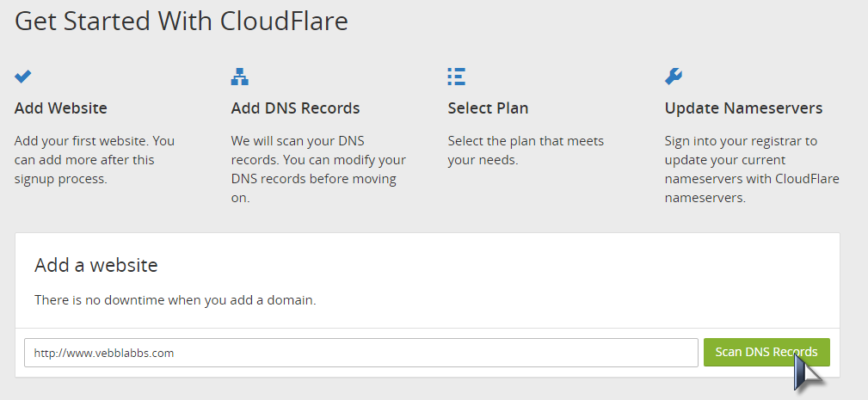Screen dimensions: 868x400
Task: Select the Add DNS Records step heading
Action: [296, 108]
